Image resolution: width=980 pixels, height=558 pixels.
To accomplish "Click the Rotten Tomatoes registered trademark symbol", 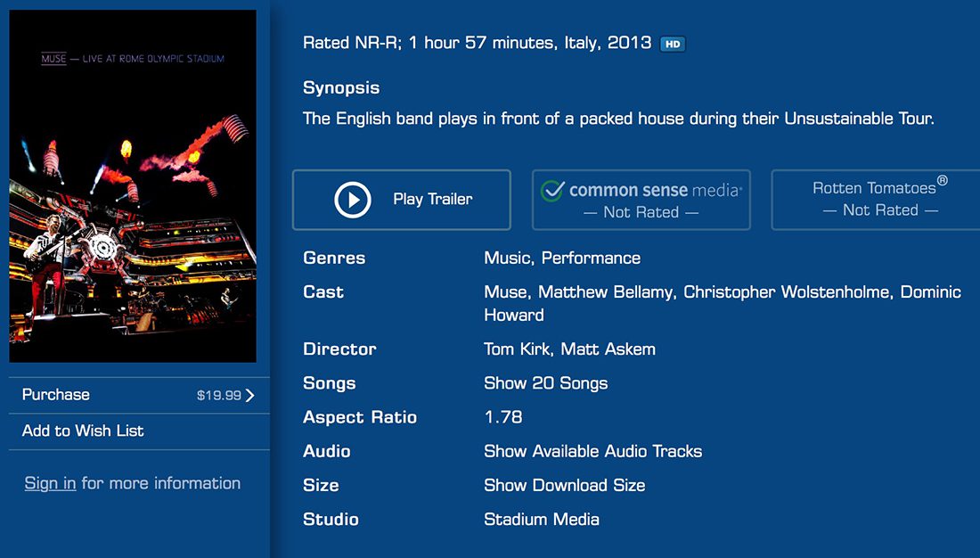I will [x=943, y=181].
